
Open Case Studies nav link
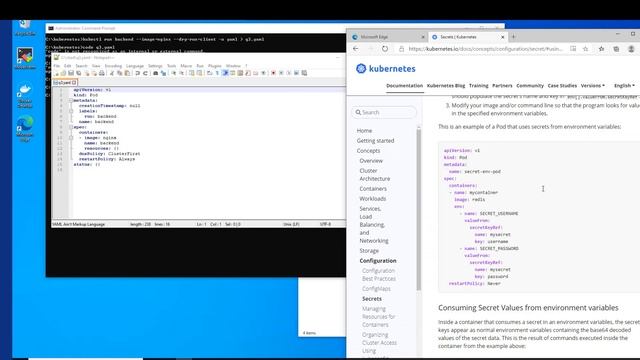coord(562,86)
